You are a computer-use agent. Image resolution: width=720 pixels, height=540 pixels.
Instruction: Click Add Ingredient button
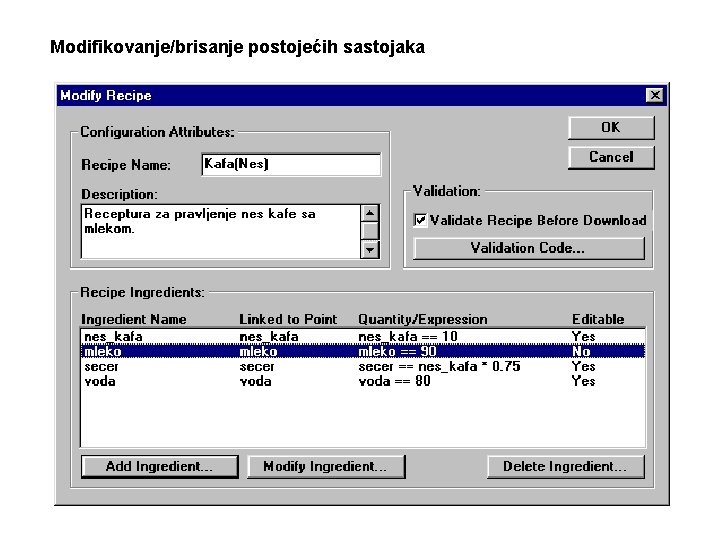pos(159,467)
